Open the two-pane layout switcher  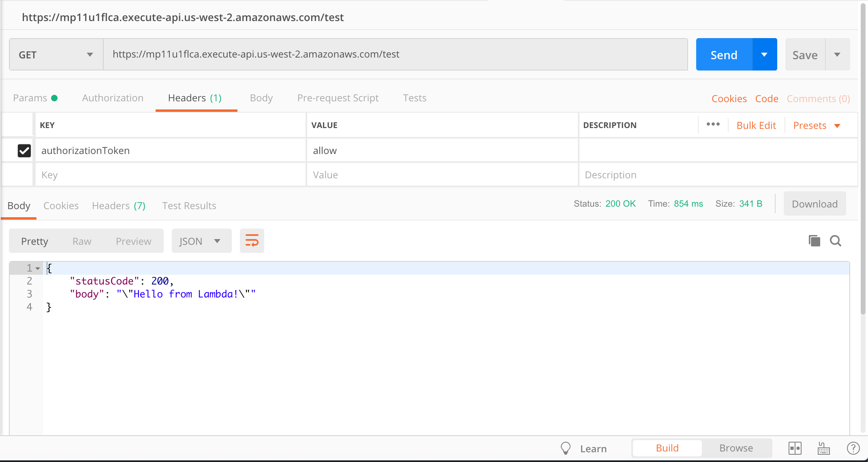(x=795, y=448)
